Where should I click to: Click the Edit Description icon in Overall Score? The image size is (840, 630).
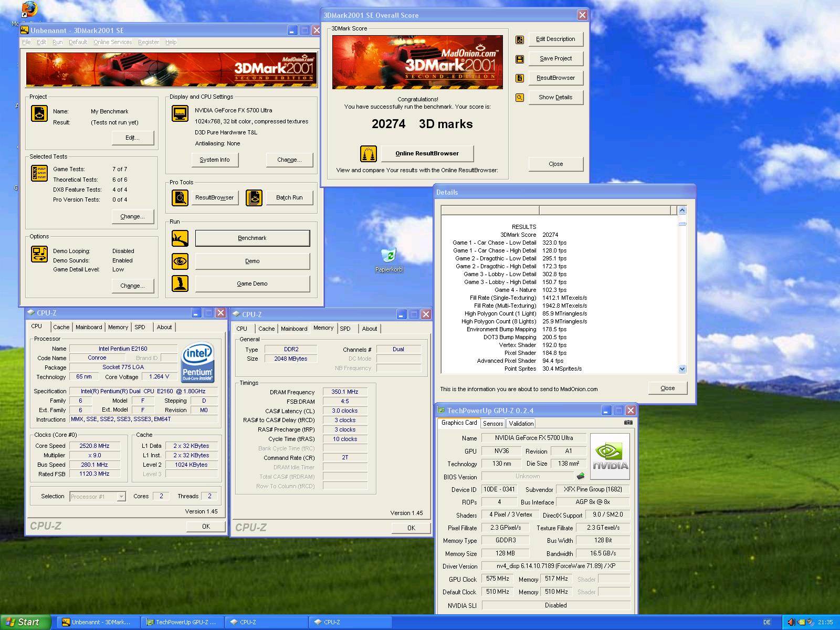[x=520, y=39]
